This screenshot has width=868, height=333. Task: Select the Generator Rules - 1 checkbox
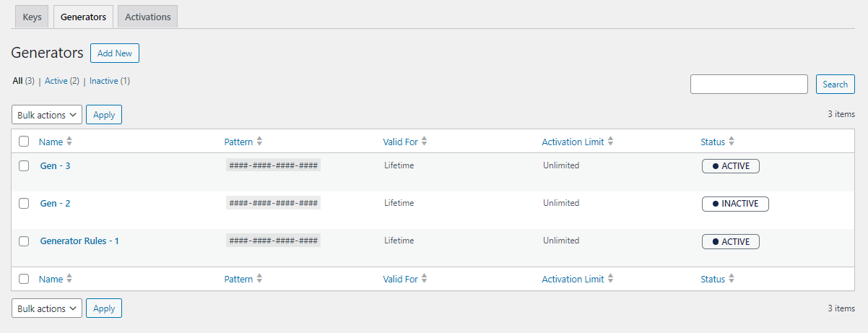[x=24, y=241]
